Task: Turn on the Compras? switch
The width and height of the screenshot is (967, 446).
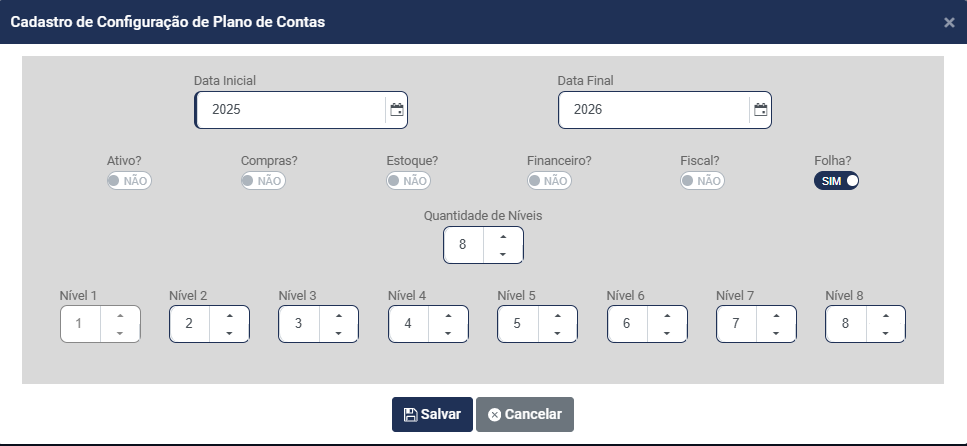Action: click(x=263, y=181)
